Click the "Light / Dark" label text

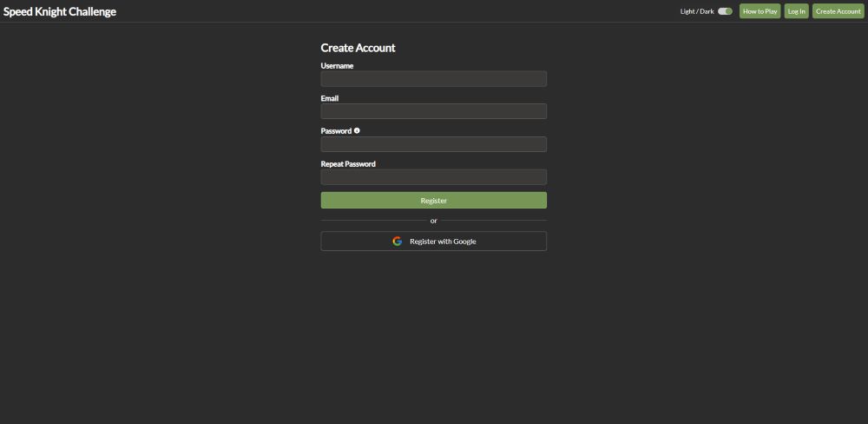[x=697, y=11]
